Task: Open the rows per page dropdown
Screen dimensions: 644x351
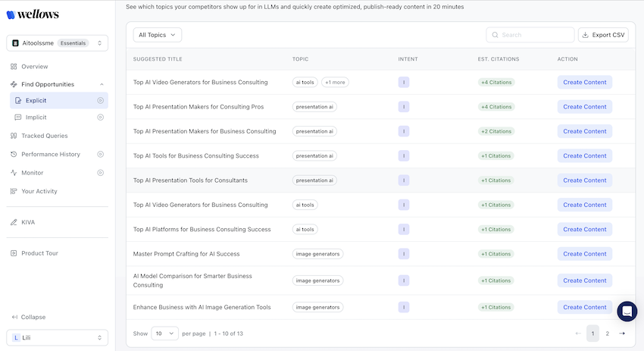Action: 164,334
